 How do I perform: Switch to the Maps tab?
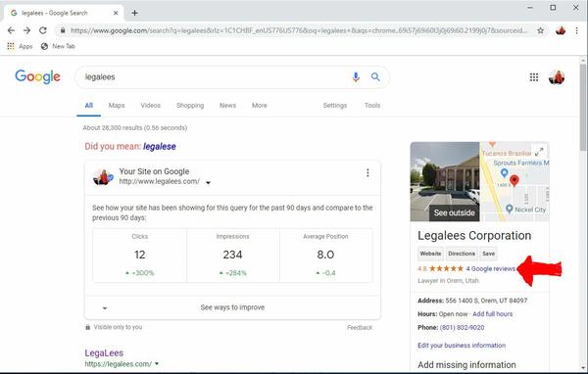click(x=117, y=106)
